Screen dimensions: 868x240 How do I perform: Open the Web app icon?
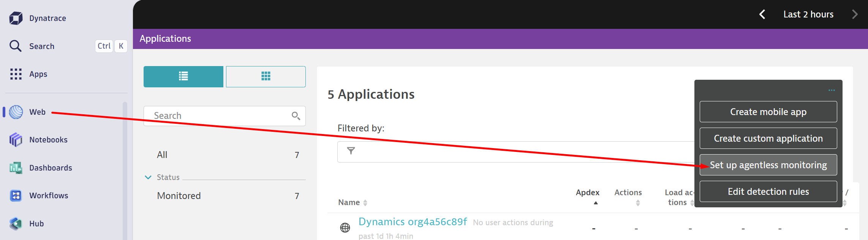click(16, 112)
